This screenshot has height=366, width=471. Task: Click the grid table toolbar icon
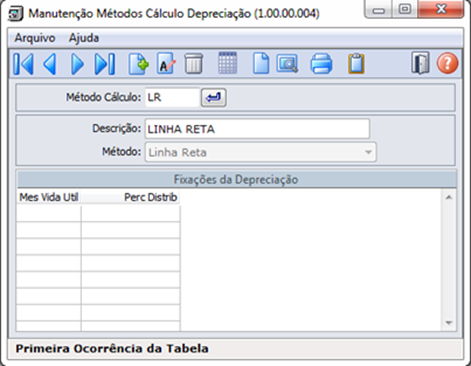(x=228, y=63)
